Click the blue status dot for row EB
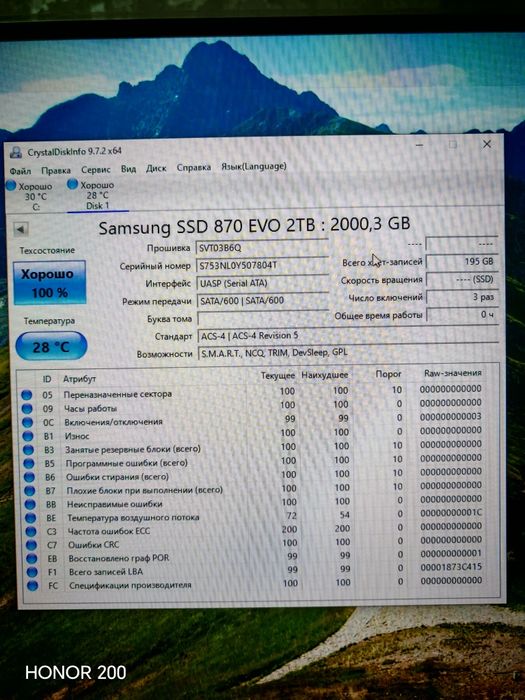This screenshot has height=700, width=525. (x=32, y=558)
